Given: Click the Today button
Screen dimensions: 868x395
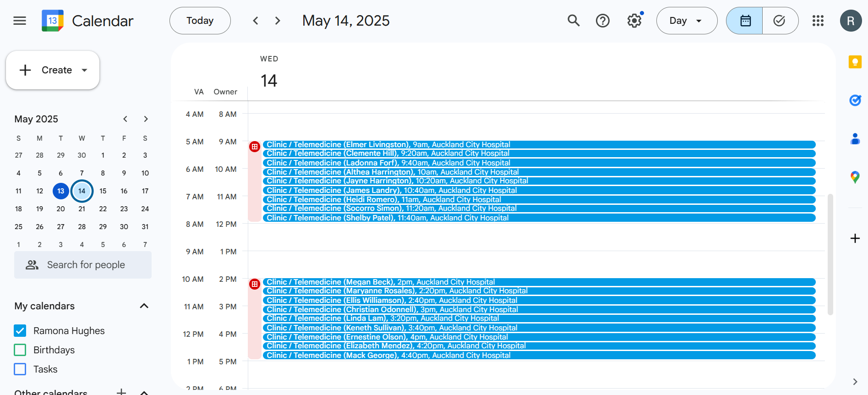Looking at the screenshot, I should pyautogui.click(x=200, y=21).
